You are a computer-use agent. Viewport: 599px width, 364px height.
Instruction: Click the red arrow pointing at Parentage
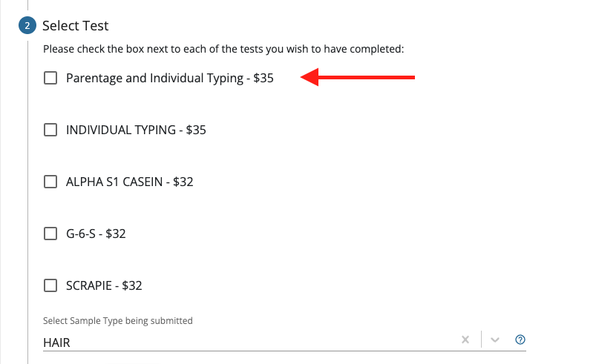coord(357,77)
